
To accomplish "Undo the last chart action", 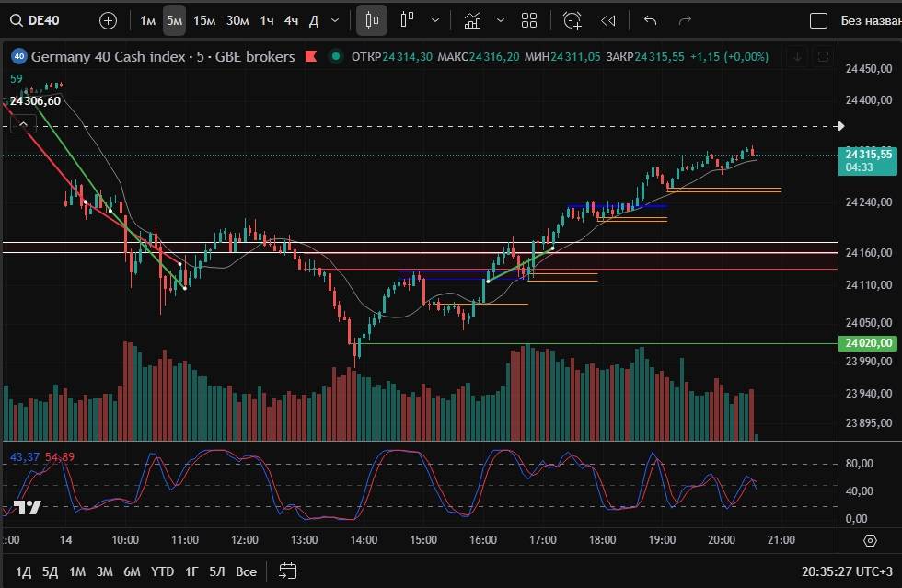I will [x=650, y=20].
